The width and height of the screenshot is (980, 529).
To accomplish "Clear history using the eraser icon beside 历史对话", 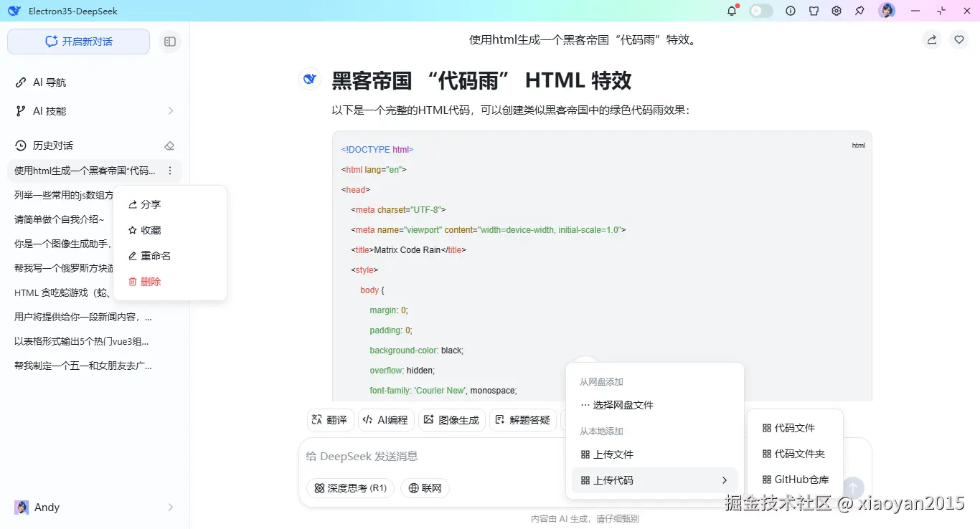I will [x=169, y=145].
